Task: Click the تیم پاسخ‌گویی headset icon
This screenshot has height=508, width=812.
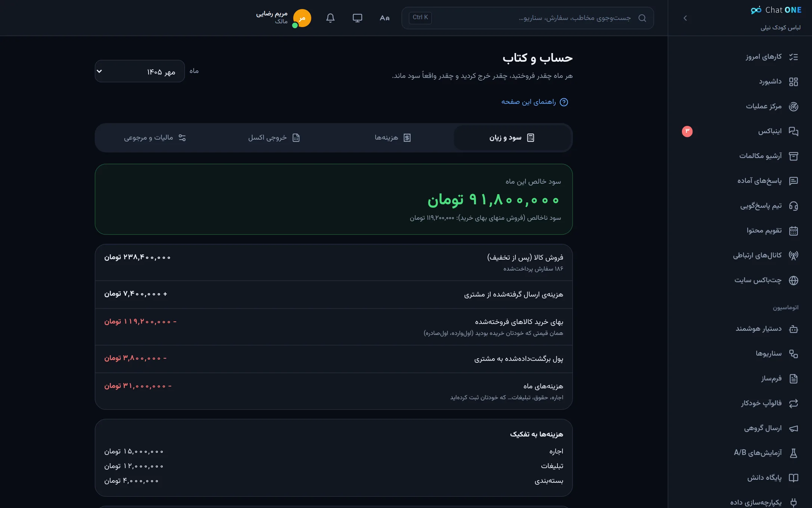Action: [793, 206]
